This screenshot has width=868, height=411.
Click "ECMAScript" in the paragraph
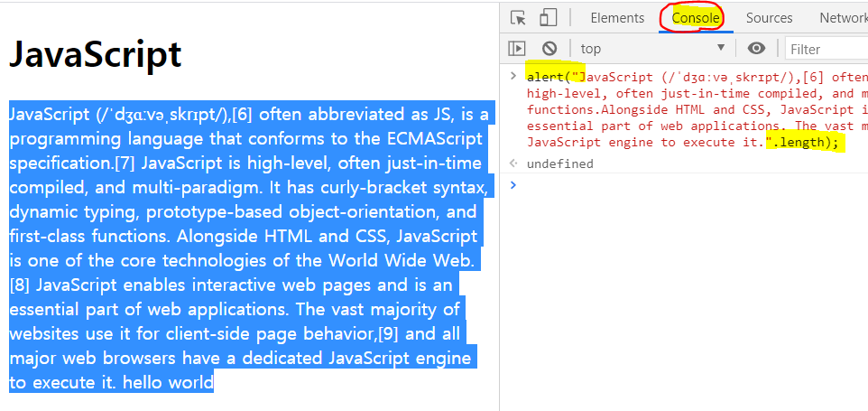pos(435,139)
